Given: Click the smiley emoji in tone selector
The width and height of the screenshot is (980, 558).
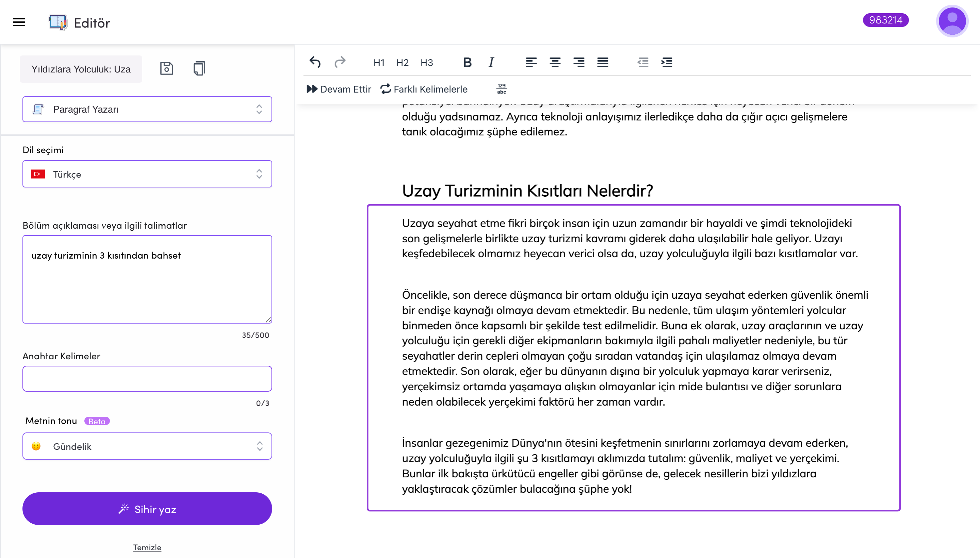Looking at the screenshot, I should 36,446.
